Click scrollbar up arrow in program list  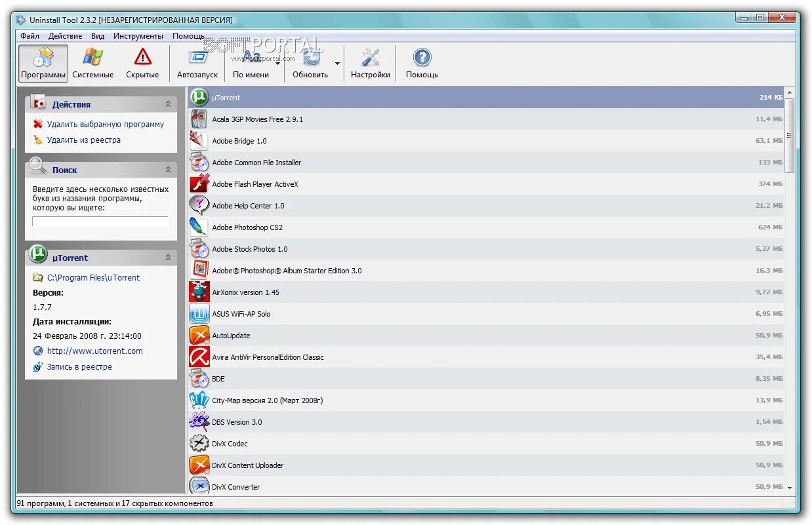click(x=789, y=92)
